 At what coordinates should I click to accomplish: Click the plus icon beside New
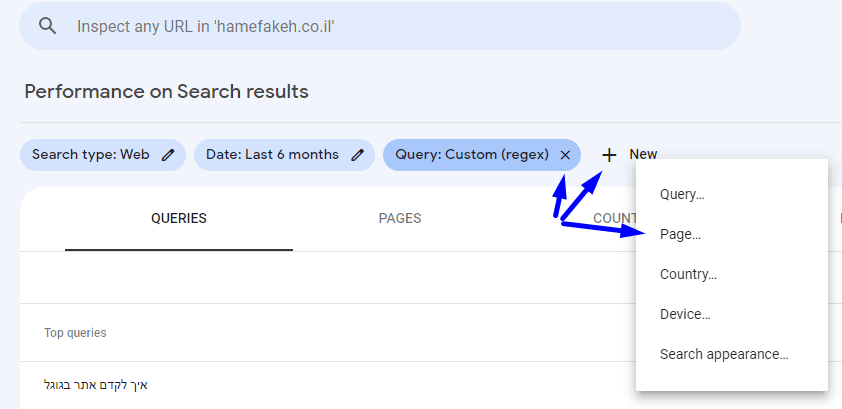609,155
